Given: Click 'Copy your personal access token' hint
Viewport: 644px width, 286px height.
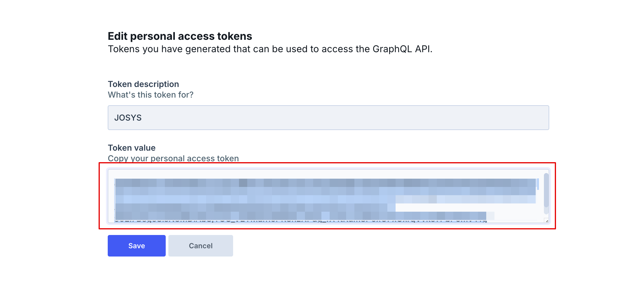Looking at the screenshot, I should [173, 158].
